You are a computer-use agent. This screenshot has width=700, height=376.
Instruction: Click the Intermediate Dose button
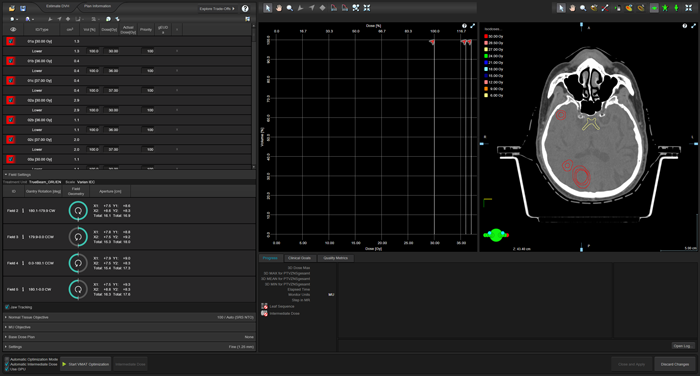point(130,364)
